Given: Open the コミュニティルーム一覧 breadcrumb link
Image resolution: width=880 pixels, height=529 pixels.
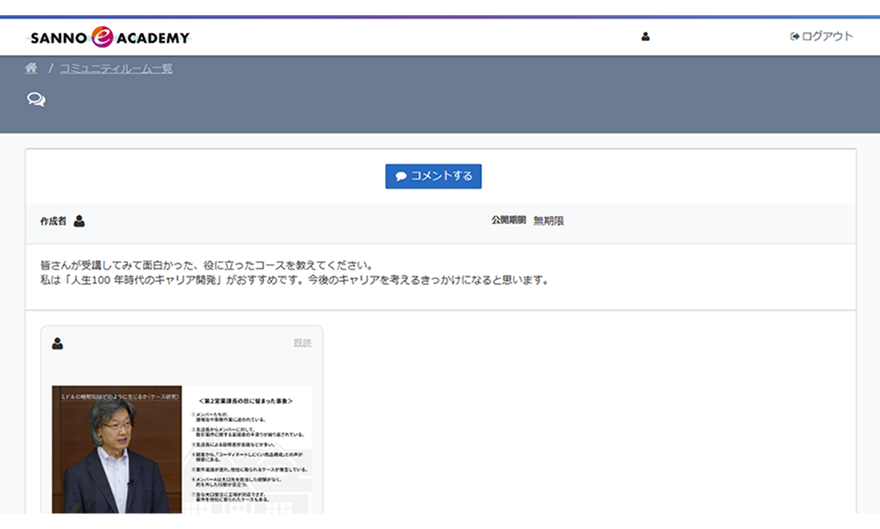Looking at the screenshot, I should (x=116, y=68).
